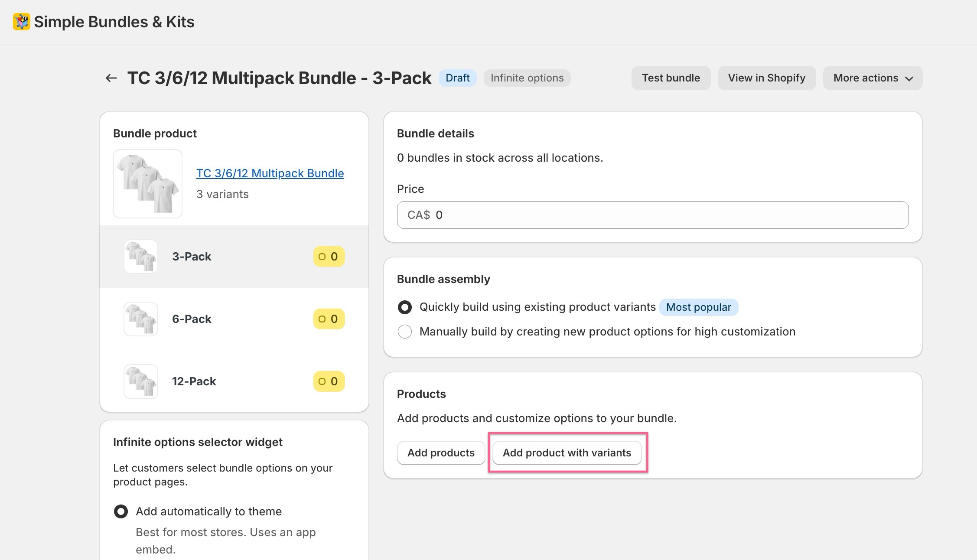Select Quickly build using existing product variants
977x560 pixels.
coord(405,307)
